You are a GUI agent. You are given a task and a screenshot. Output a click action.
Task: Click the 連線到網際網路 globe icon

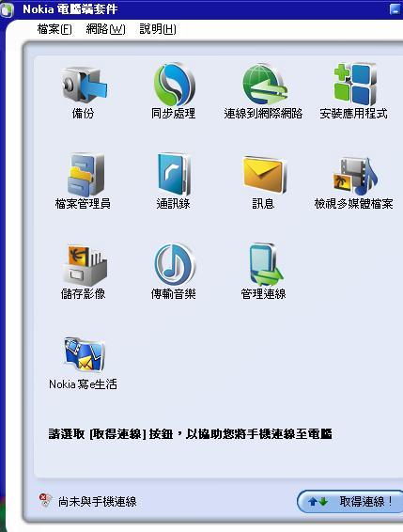pyautogui.click(x=264, y=86)
